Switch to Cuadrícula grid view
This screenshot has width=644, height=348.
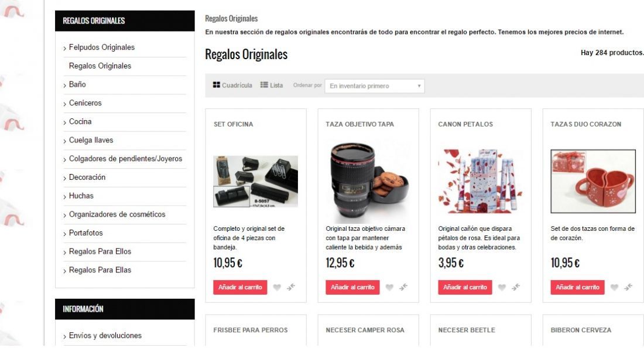click(x=232, y=85)
